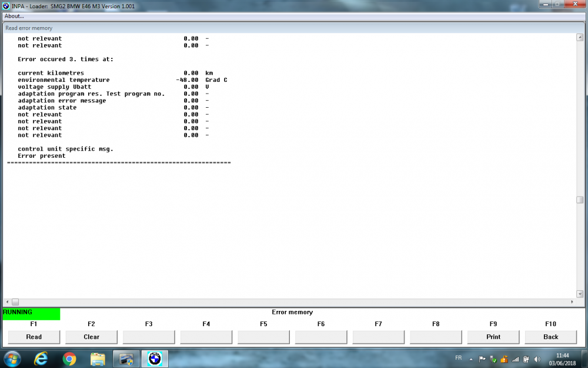Click the blank button under F6

coord(320,337)
